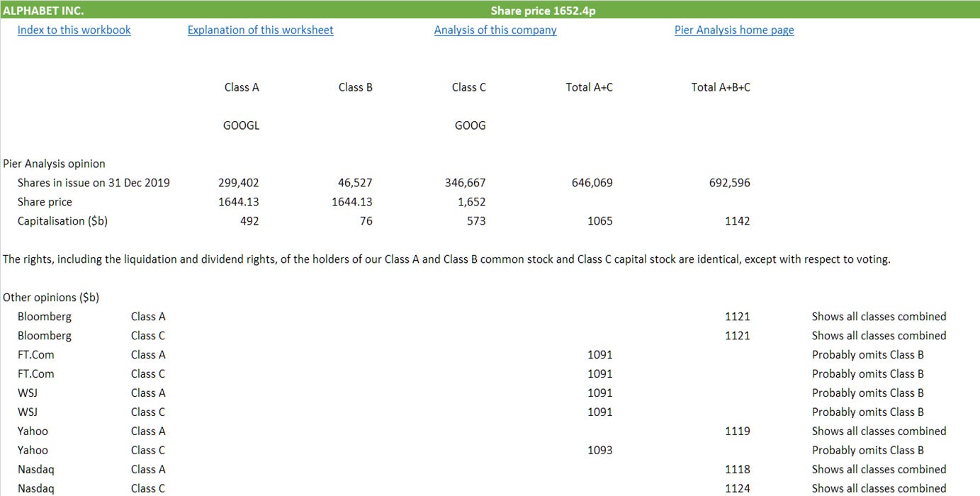The width and height of the screenshot is (980, 496).
Task: Open the Index to this workbook link
Action: (x=74, y=30)
